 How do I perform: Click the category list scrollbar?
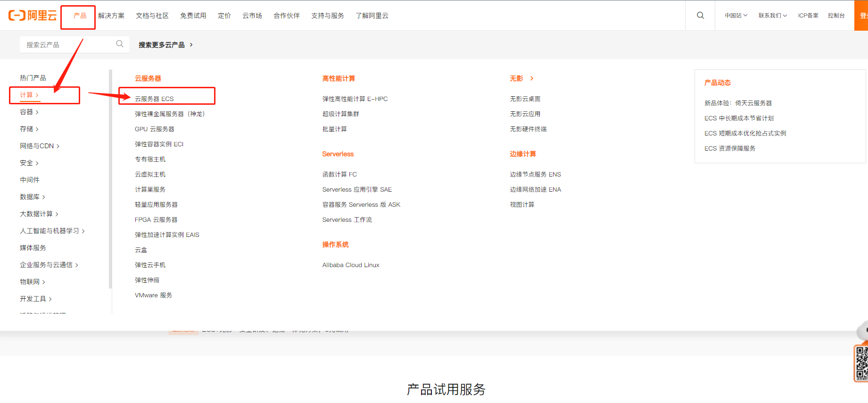pos(110,179)
